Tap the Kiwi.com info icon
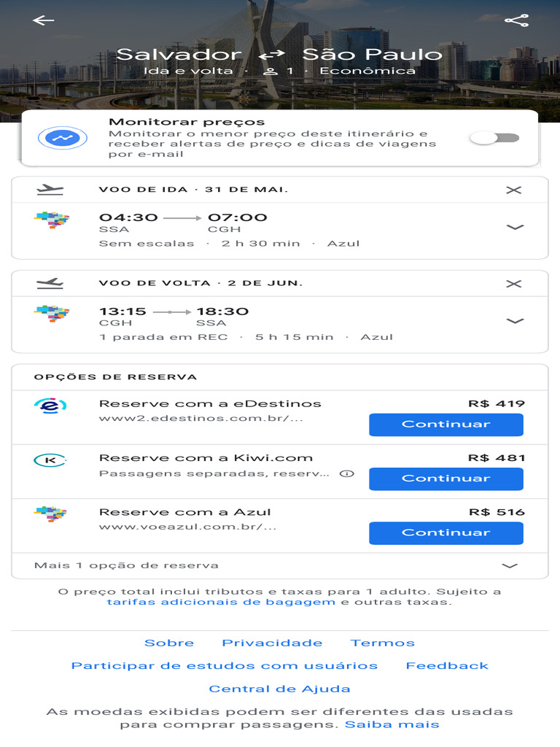This screenshot has width=560, height=747. click(x=347, y=473)
